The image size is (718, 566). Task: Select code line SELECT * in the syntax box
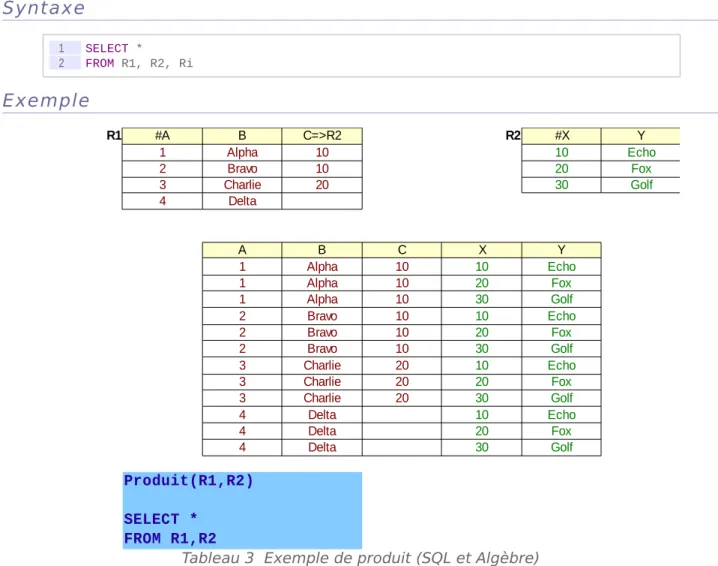(x=114, y=48)
